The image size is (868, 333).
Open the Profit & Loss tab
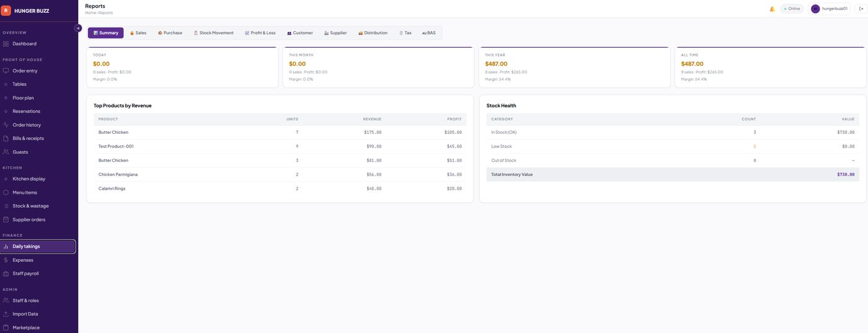pos(260,33)
